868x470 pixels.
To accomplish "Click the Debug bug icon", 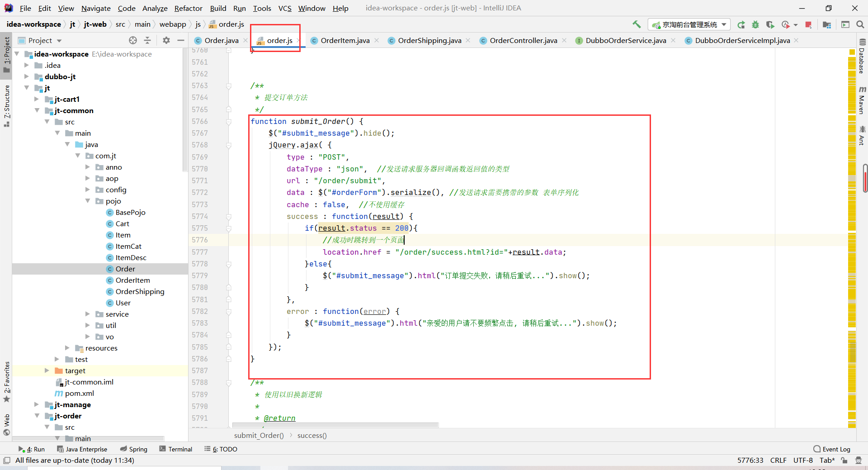I will [755, 24].
